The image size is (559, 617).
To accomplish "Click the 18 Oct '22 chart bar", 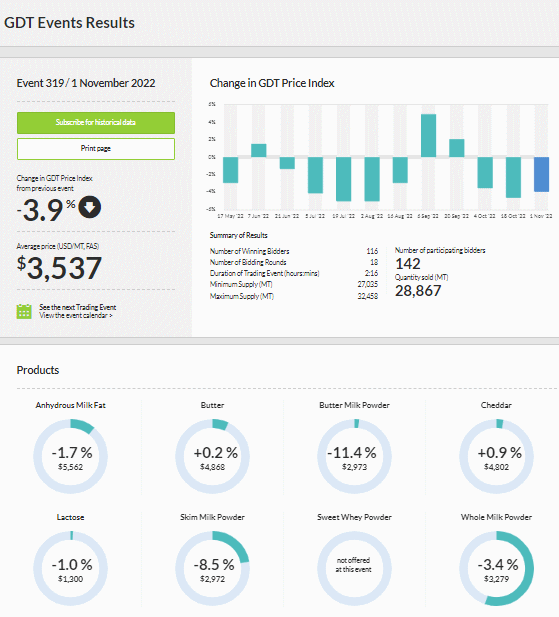I will 513,177.
